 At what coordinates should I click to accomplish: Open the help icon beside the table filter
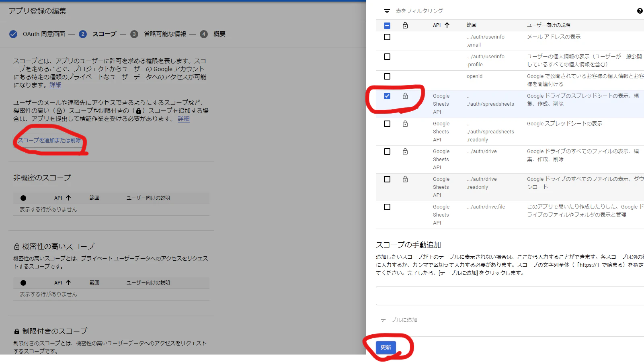click(x=640, y=11)
